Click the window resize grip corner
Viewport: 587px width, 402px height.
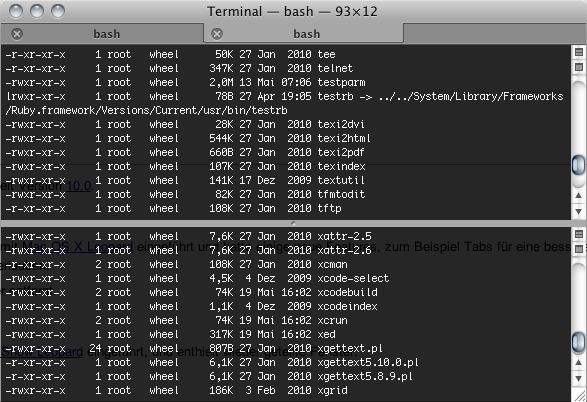(580, 396)
